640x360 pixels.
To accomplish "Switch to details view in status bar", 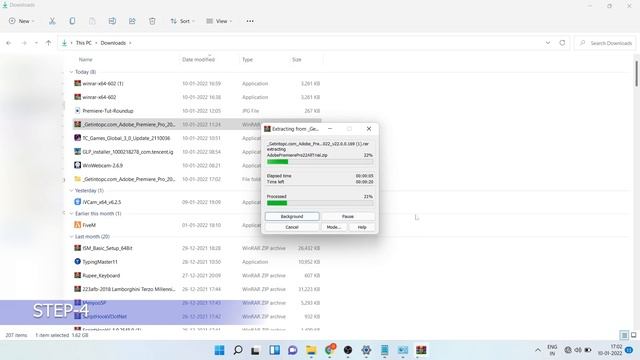I will [x=624, y=335].
